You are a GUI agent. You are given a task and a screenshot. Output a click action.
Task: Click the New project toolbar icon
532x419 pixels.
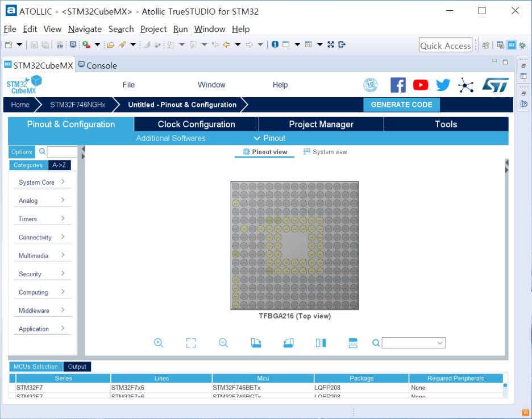pos(9,44)
